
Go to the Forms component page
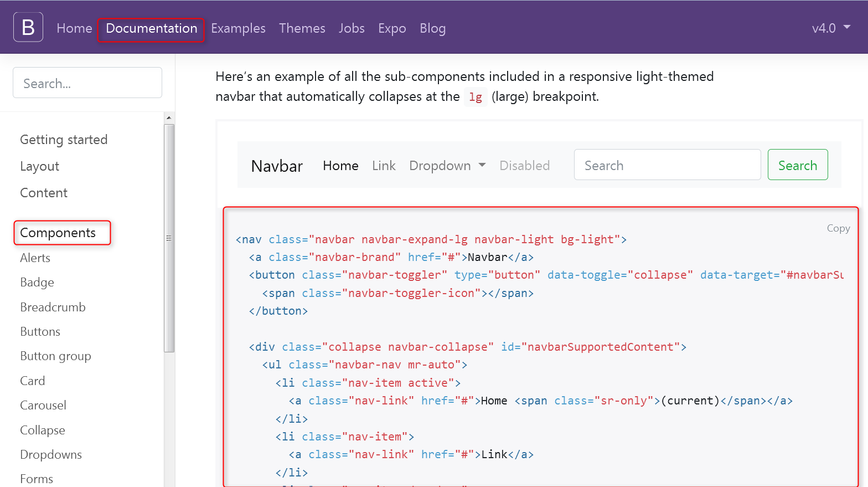coord(37,479)
